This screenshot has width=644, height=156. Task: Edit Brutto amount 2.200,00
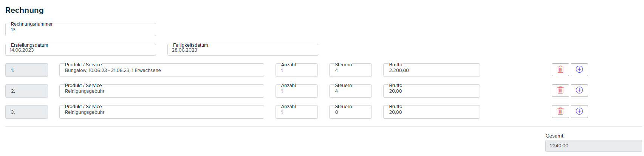tap(432, 70)
